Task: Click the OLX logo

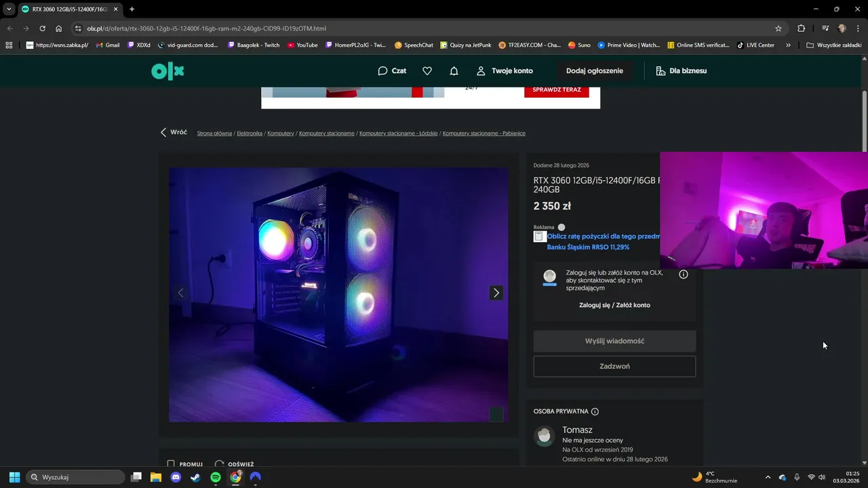Action: pyautogui.click(x=167, y=70)
